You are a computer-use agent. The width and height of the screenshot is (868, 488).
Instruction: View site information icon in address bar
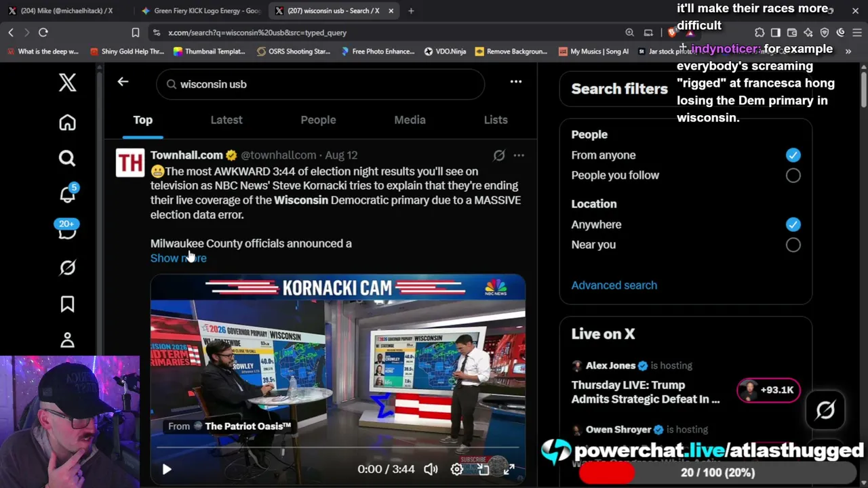click(x=157, y=33)
